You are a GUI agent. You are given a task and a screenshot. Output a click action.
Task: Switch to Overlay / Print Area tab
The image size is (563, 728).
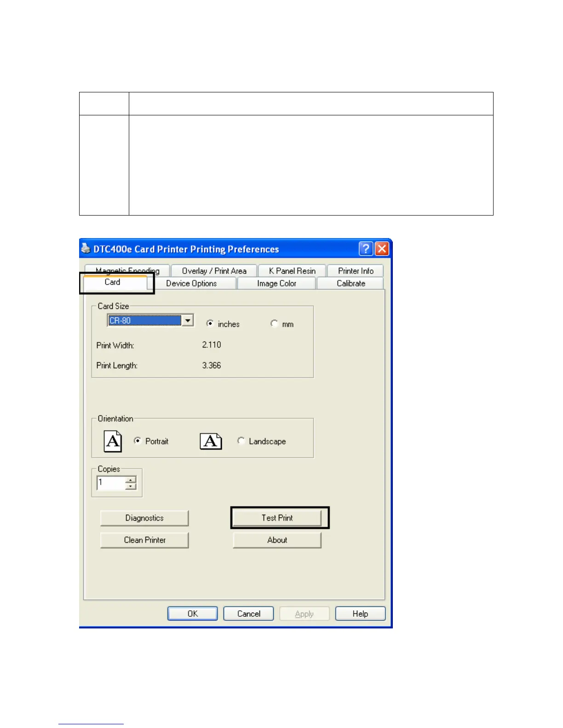point(214,271)
